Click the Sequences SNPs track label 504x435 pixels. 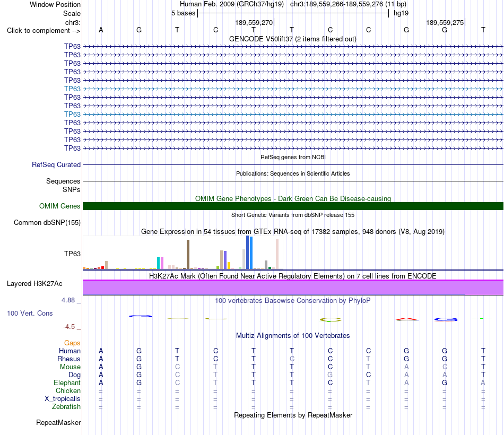(x=63, y=186)
